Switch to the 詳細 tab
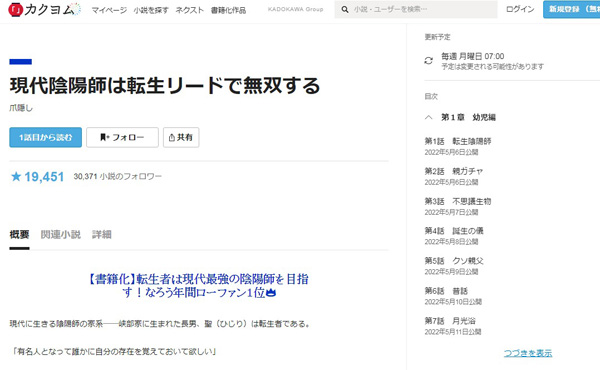Viewport: 600px width, 370px height. pyautogui.click(x=102, y=234)
